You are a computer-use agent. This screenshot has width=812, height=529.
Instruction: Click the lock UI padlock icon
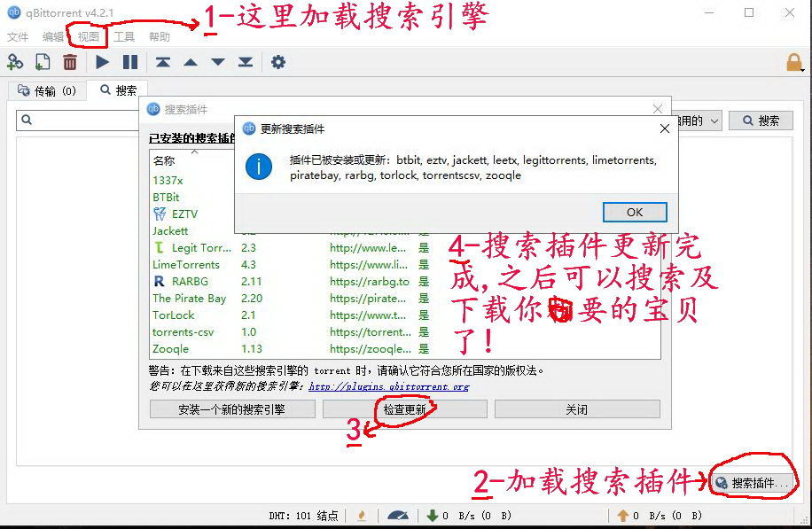[x=794, y=62]
